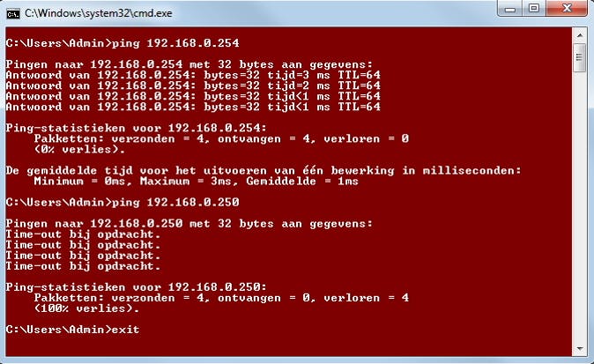Click the reply line showing tijd=3 ms
The image size is (594, 364).
193,75
